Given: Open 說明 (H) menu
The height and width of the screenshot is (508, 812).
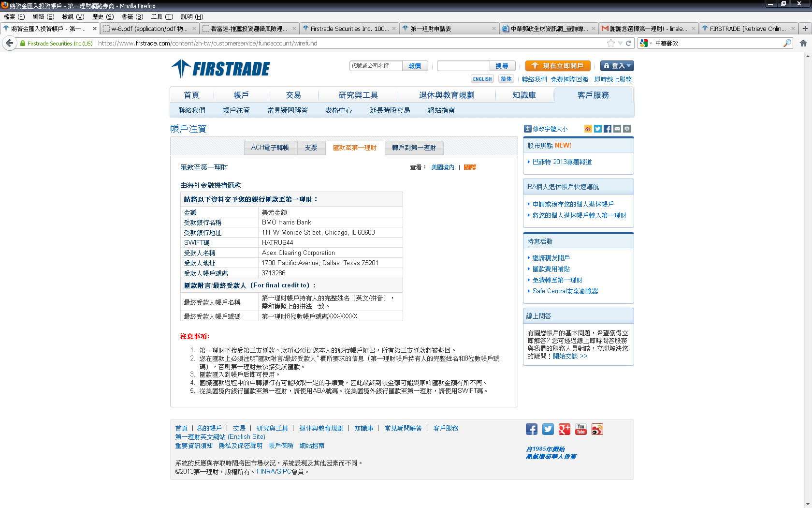Looking at the screenshot, I should click(192, 16).
